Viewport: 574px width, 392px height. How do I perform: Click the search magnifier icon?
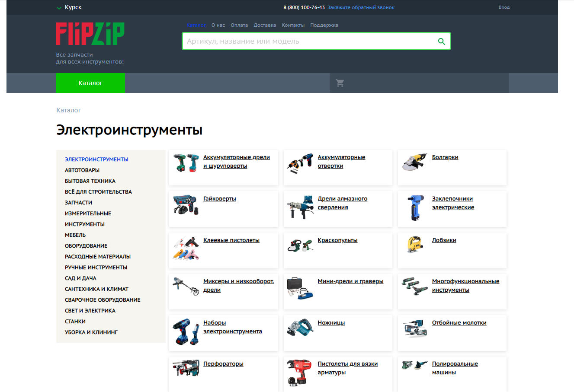[x=441, y=41]
